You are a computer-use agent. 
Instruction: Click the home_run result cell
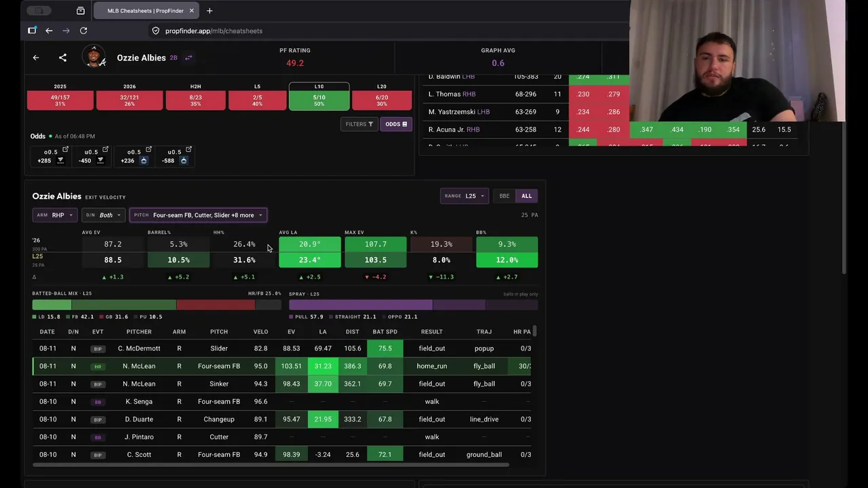432,366
